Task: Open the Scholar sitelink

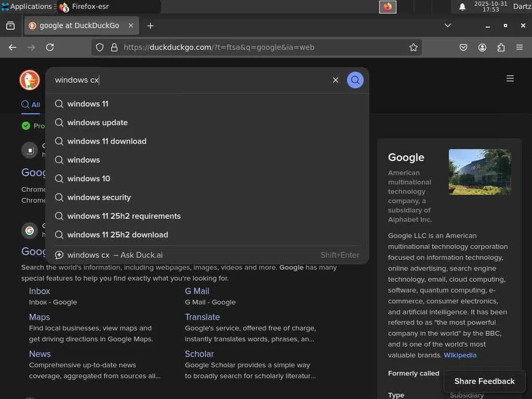Action: 199,354
